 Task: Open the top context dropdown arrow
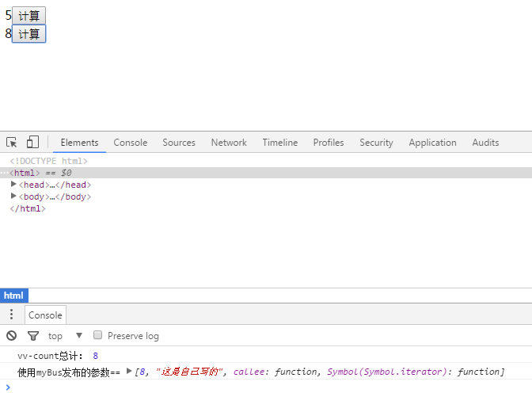click(x=79, y=335)
